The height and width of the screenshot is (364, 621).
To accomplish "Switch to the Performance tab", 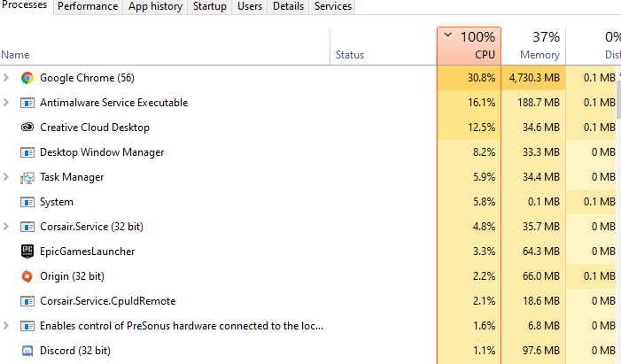I will tap(88, 6).
